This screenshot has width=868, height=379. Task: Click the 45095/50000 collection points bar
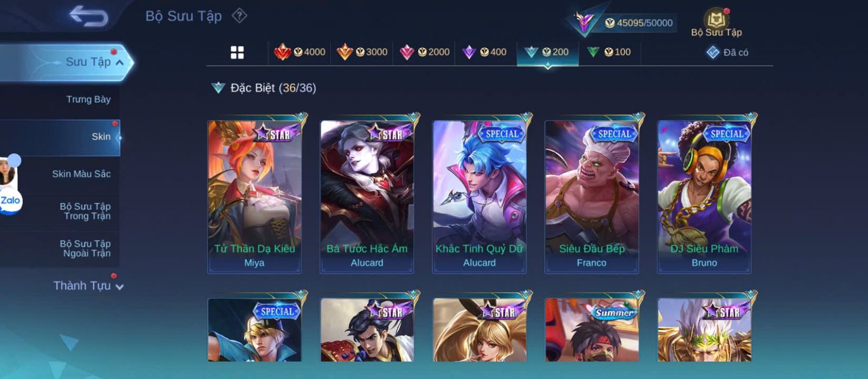tap(639, 23)
